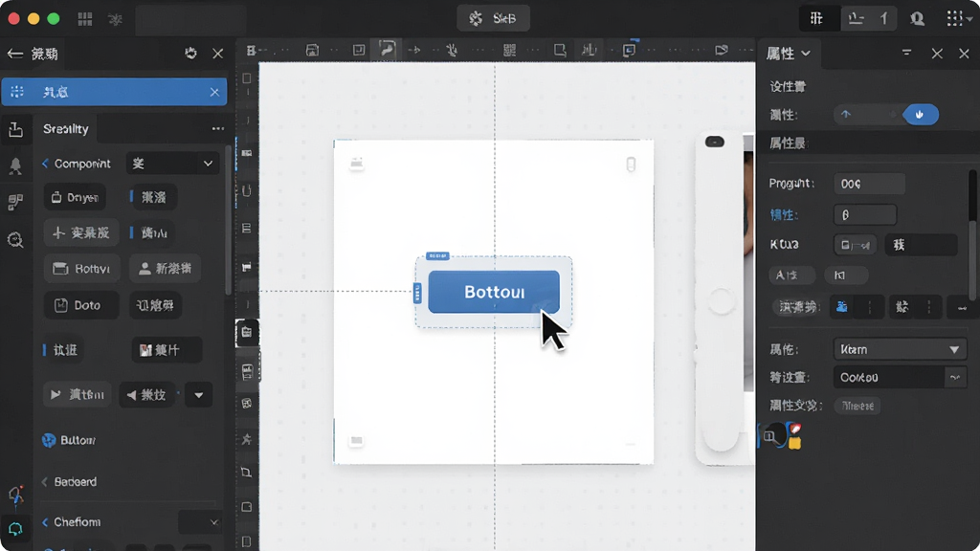Open the notifications bell in the left sidebar
The width and height of the screenshot is (980, 551).
click(x=15, y=165)
